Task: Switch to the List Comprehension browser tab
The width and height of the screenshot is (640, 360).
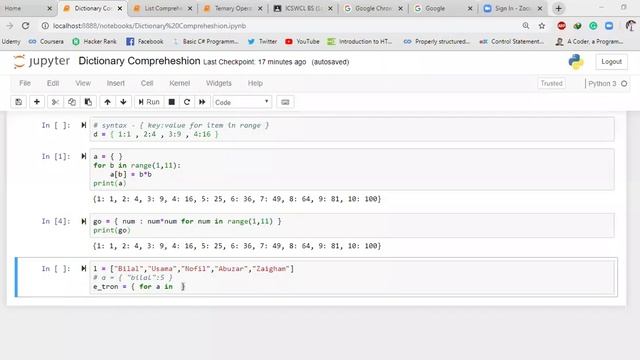Action: point(163,8)
